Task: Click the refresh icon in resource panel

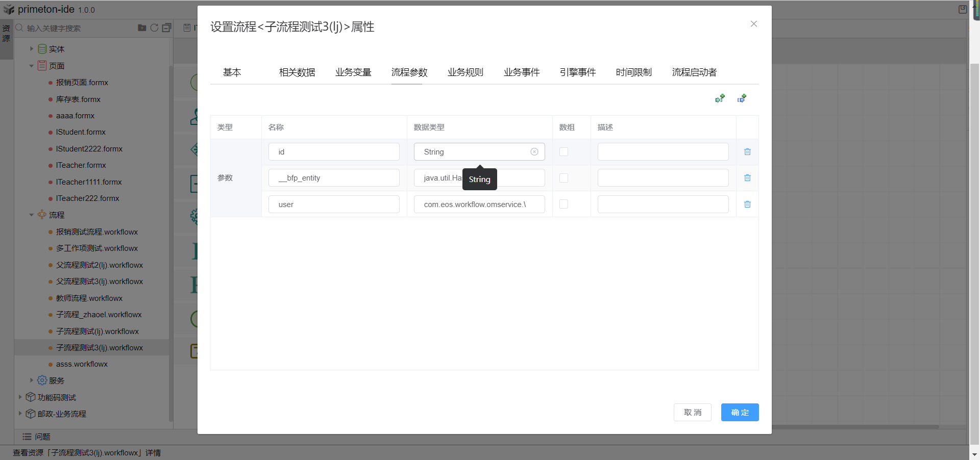Action: pyautogui.click(x=154, y=28)
